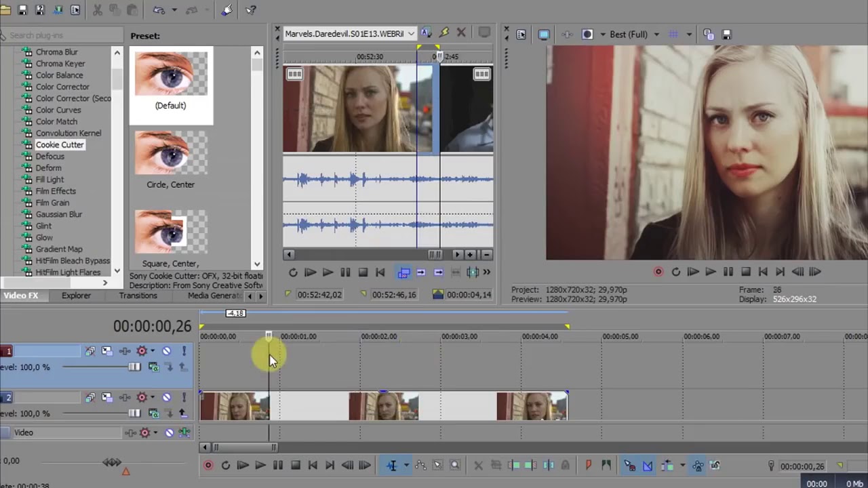Start timeline playback with the Play button

point(260,466)
